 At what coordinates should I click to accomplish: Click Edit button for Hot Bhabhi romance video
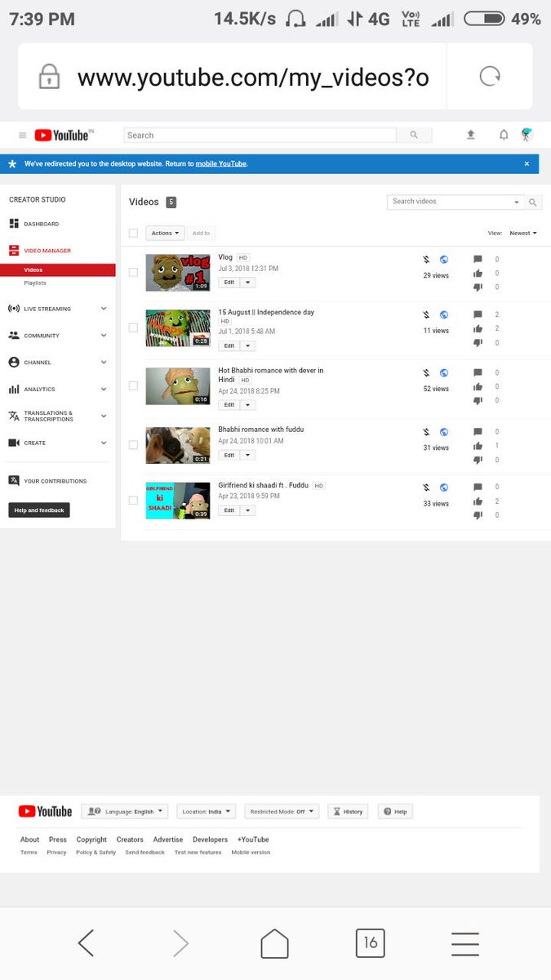(229, 405)
